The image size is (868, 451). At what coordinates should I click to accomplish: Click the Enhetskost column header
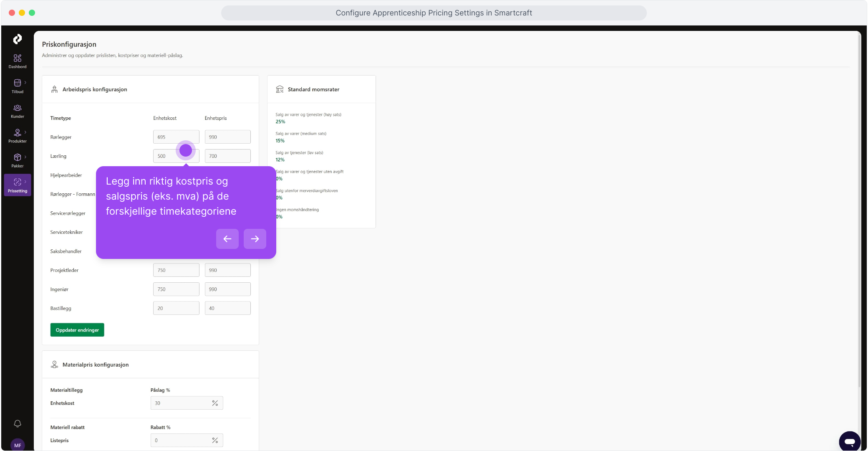click(x=165, y=118)
